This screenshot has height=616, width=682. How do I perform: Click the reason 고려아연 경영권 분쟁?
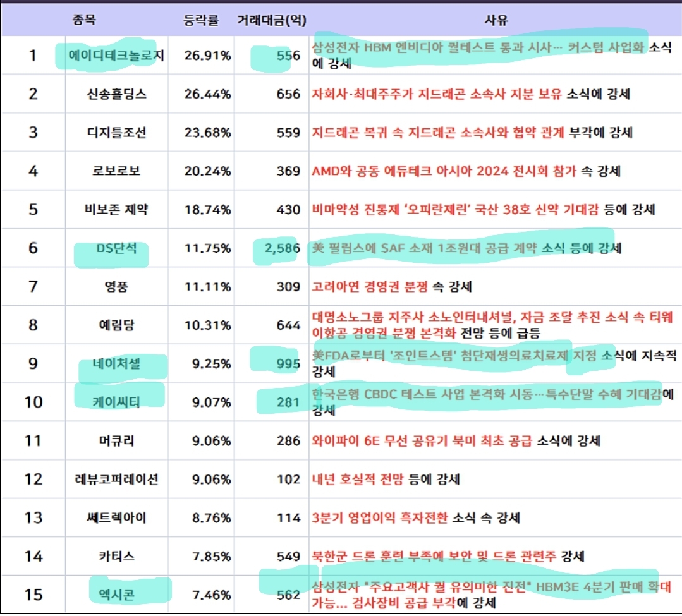point(392,286)
